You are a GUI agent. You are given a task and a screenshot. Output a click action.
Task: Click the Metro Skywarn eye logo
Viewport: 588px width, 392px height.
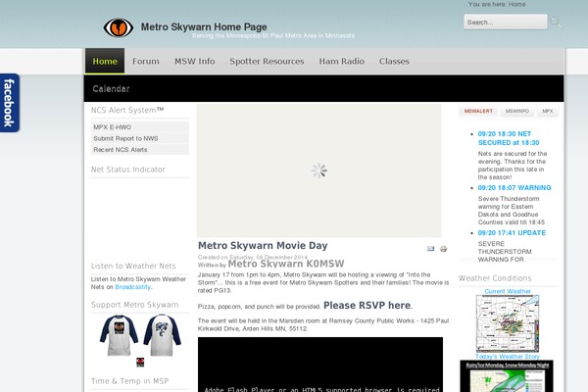point(119,27)
